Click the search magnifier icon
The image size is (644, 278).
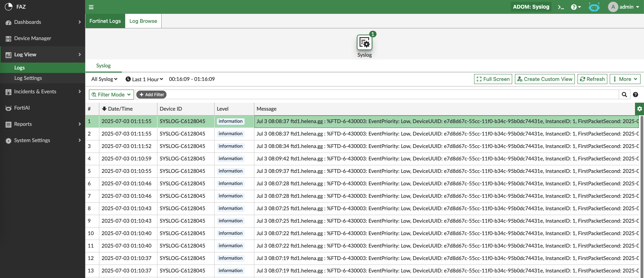pyautogui.click(x=624, y=95)
